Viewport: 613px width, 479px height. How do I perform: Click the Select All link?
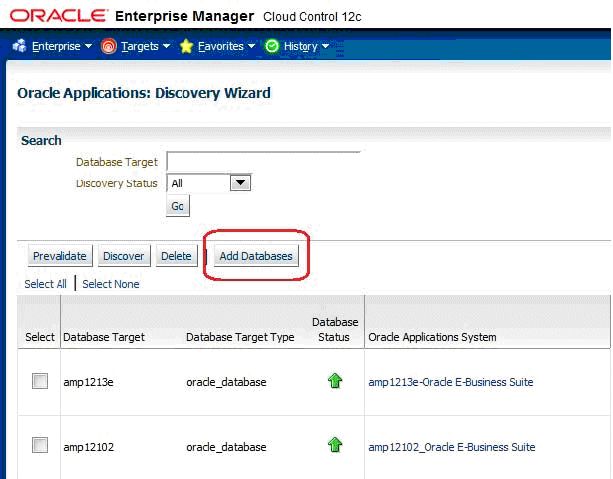click(x=45, y=284)
